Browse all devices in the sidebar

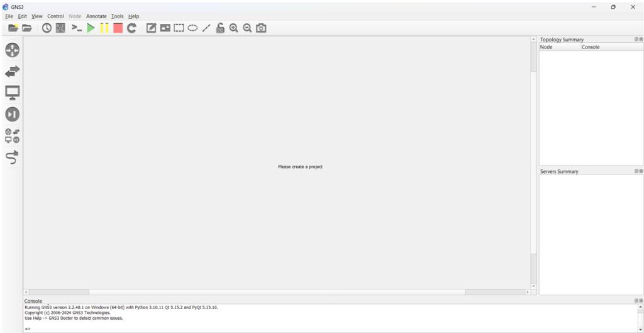tap(12, 135)
